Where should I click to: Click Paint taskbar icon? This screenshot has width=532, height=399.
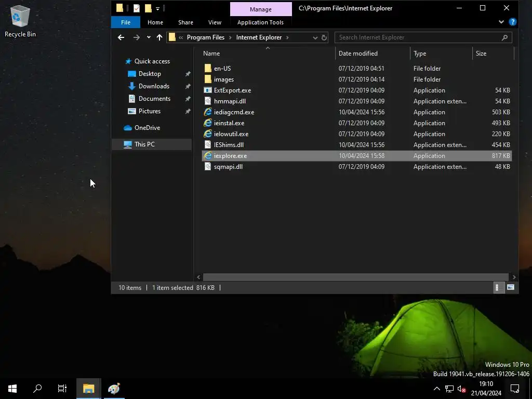114,389
